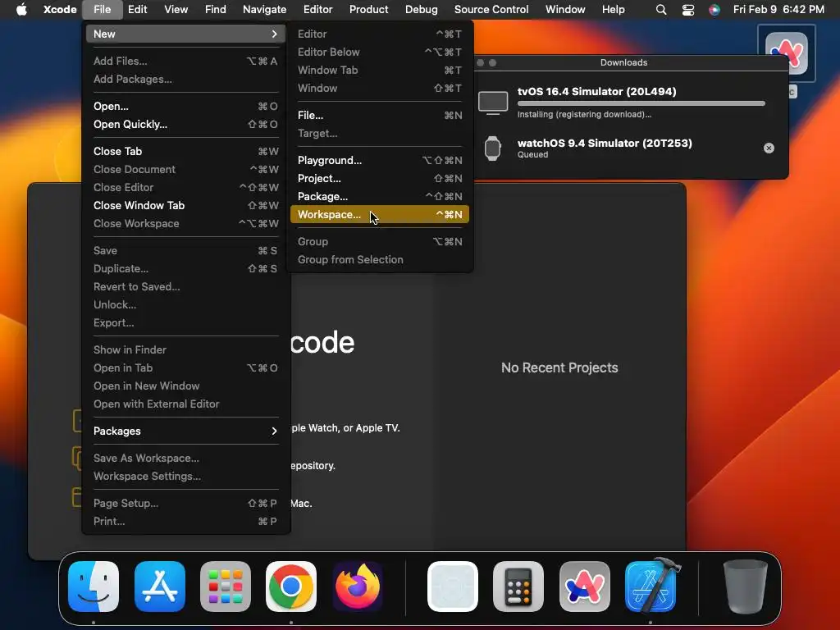Open the View menu
The image size is (840, 630).
[176, 10]
